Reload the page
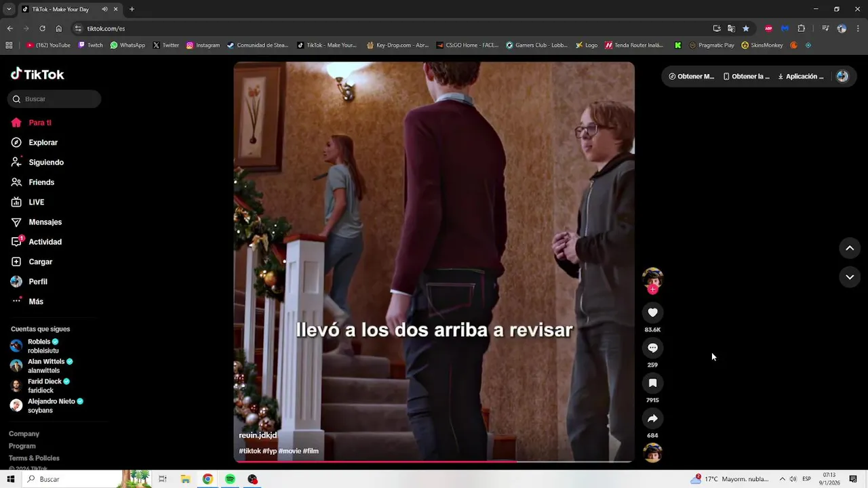 coord(42,28)
